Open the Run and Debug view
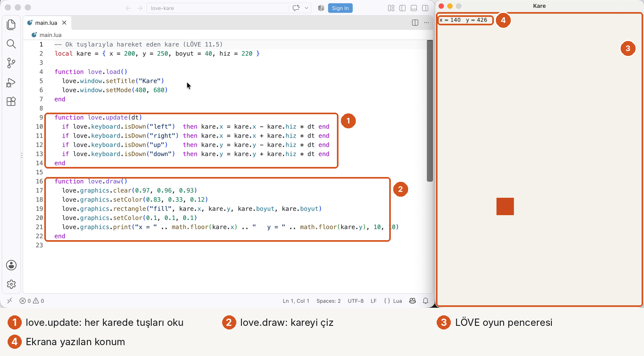Screen dimensions: 644x356 [11, 82]
